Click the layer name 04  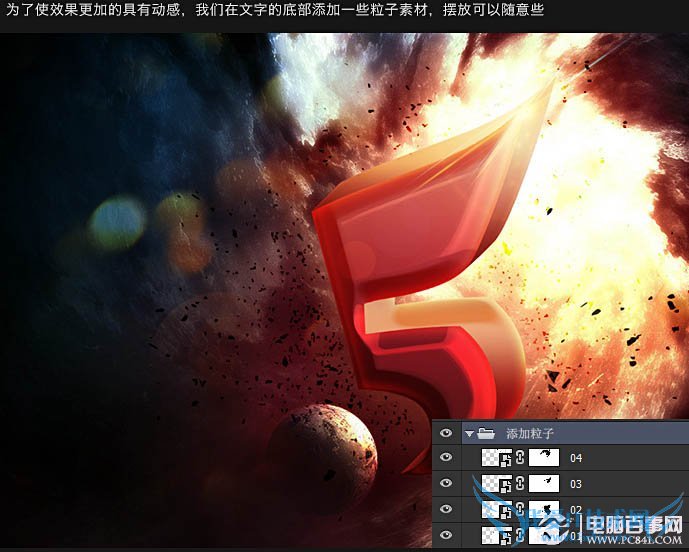click(x=576, y=458)
